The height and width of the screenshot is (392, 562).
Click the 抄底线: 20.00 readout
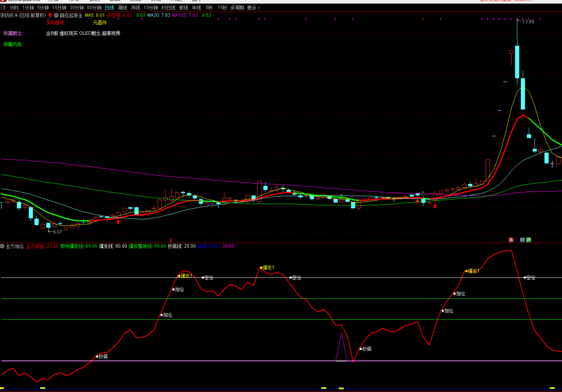point(182,246)
